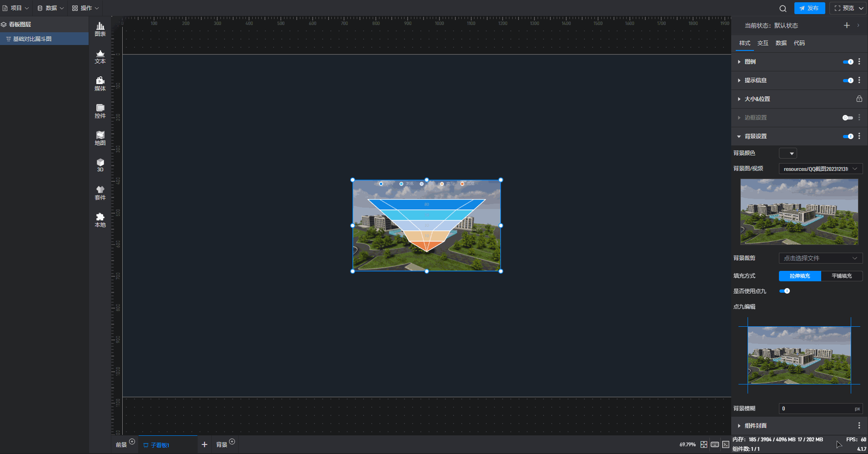868x454 pixels.
Task: Open the 背景裁剪 file dropdown
Action: (x=820, y=258)
